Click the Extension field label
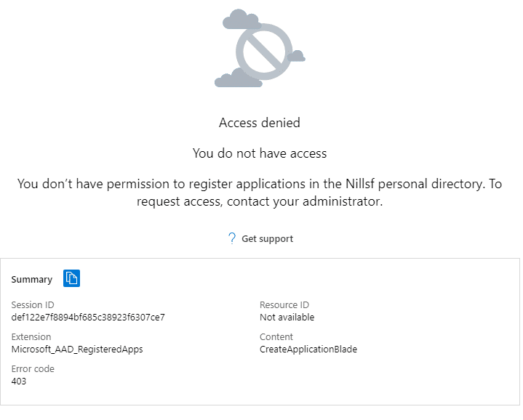523x420 pixels. tap(31, 336)
